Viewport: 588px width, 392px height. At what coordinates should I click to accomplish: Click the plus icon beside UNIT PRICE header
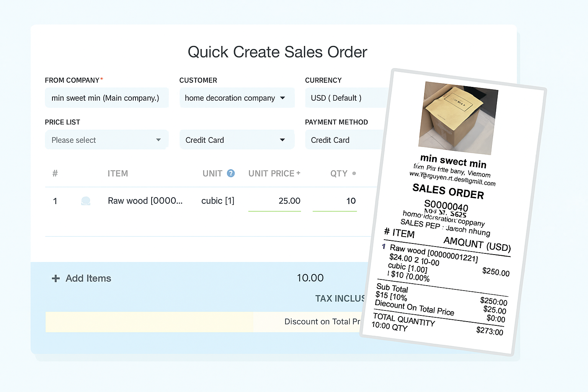pyautogui.click(x=299, y=172)
